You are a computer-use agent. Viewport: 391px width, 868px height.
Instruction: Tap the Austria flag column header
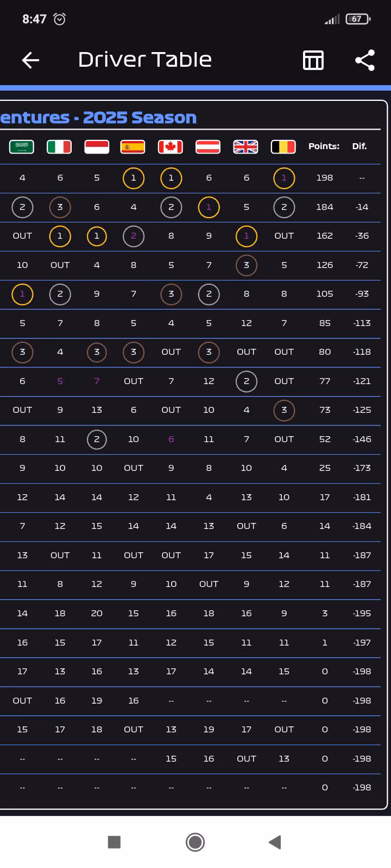(x=208, y=146)
